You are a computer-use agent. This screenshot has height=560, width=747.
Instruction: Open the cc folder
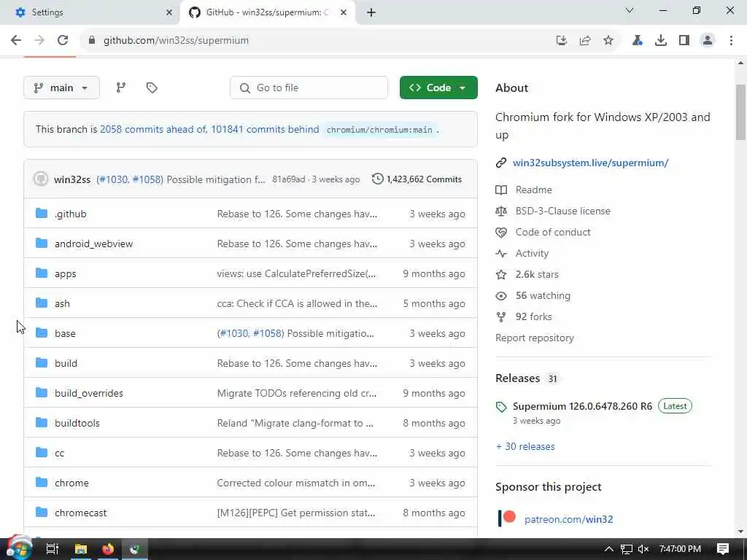click(x=59, y=453)
